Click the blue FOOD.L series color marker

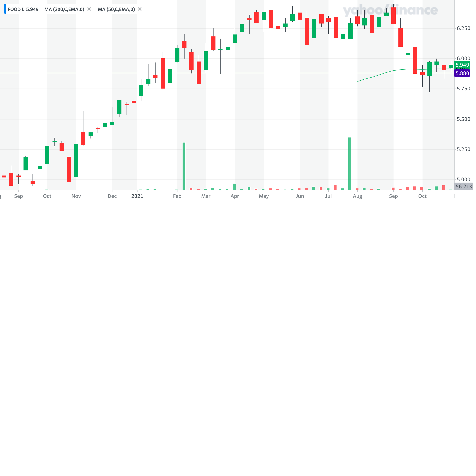(x=5, y=9)
